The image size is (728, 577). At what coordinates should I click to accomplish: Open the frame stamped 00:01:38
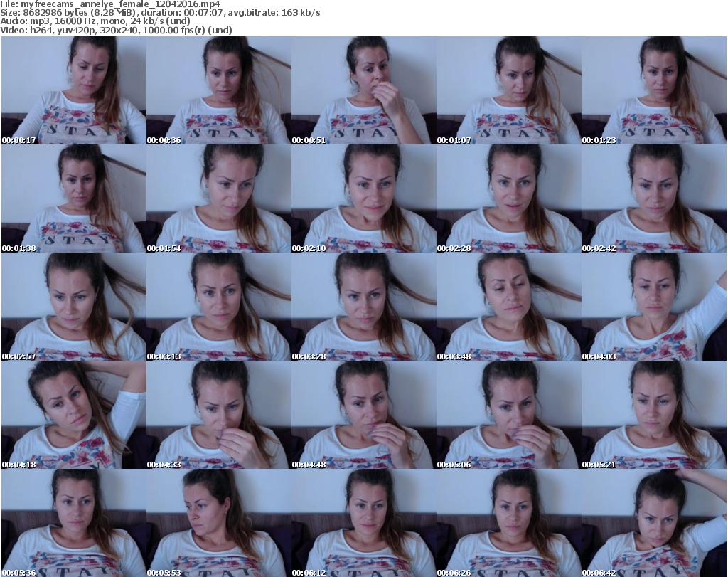(74, 198)
